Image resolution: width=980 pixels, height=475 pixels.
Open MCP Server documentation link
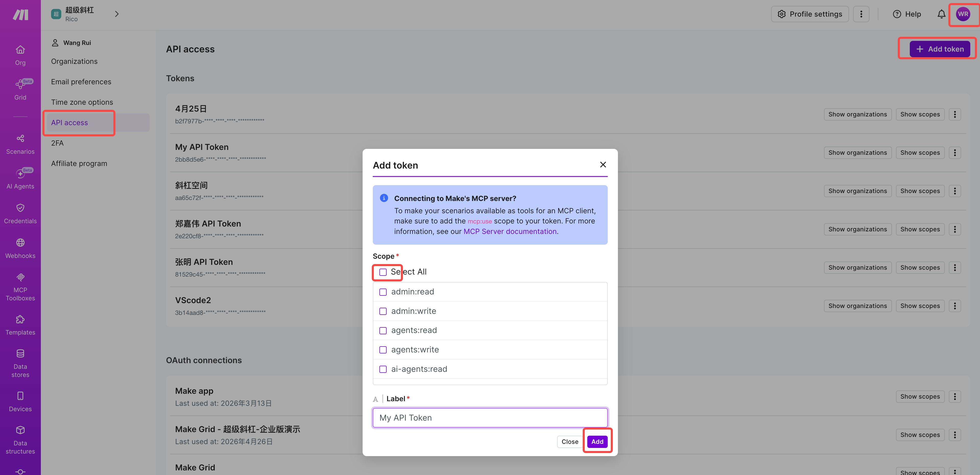click(x=509, y=231)
